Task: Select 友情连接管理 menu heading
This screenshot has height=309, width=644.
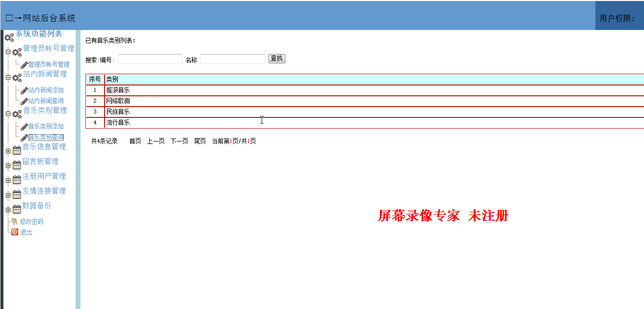Action: 44,191
